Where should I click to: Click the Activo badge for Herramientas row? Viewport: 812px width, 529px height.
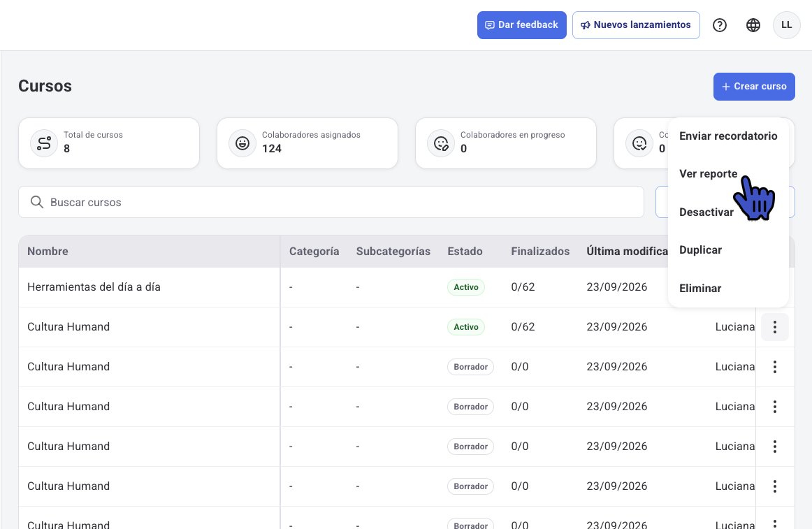[x=466, y=287]
